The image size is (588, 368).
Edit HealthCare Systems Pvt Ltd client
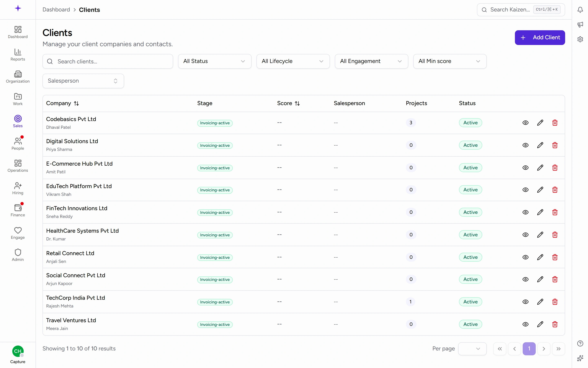coord(540,235)
